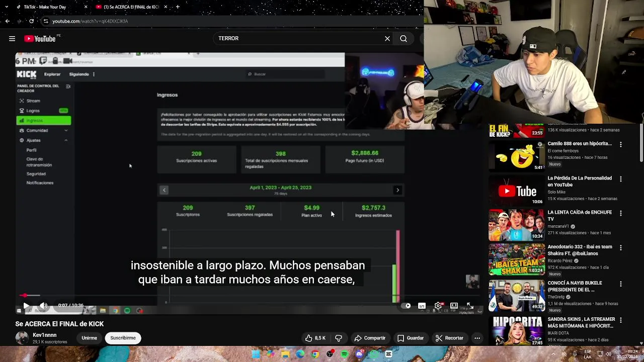This screenshot has height=362, width=644.
Task: Open Kev1nnnn channel avatar
Action: (22, 338)
